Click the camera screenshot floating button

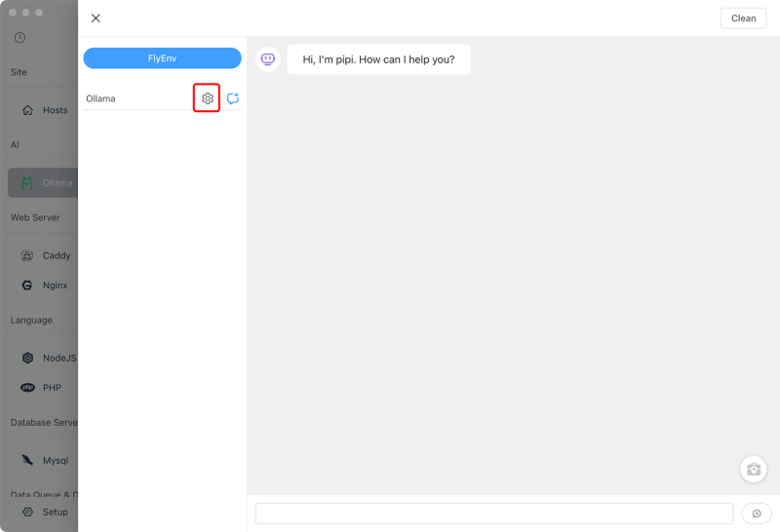coord(753,470)
